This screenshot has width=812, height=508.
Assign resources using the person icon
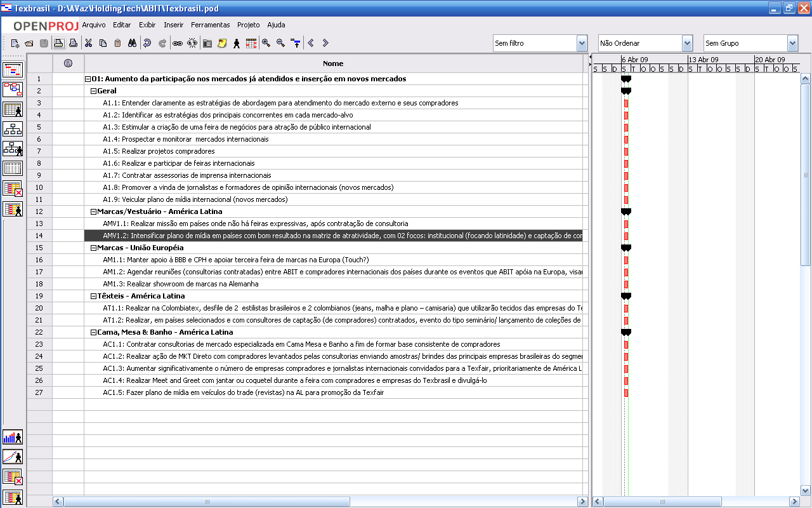pos(236,43)
